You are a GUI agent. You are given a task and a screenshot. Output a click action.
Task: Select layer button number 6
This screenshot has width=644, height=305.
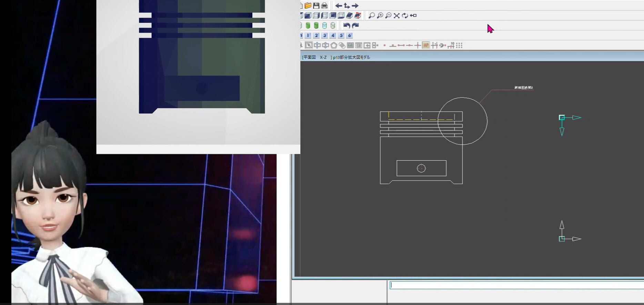pyautogui.click(x=349, y=36)
